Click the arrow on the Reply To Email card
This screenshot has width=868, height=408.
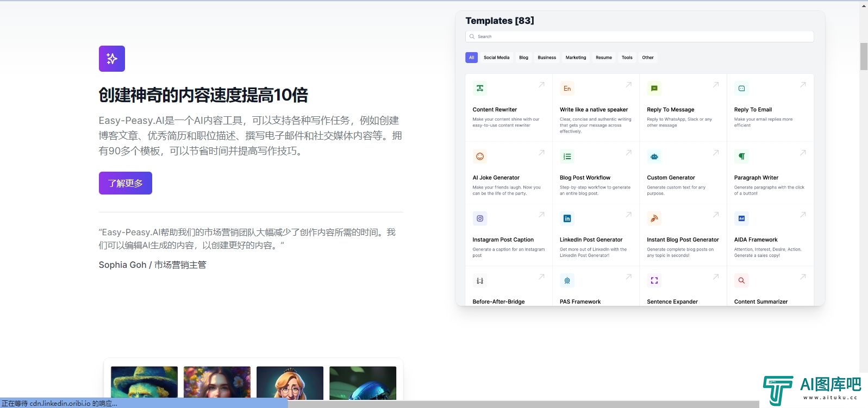[x=803, y=85]
